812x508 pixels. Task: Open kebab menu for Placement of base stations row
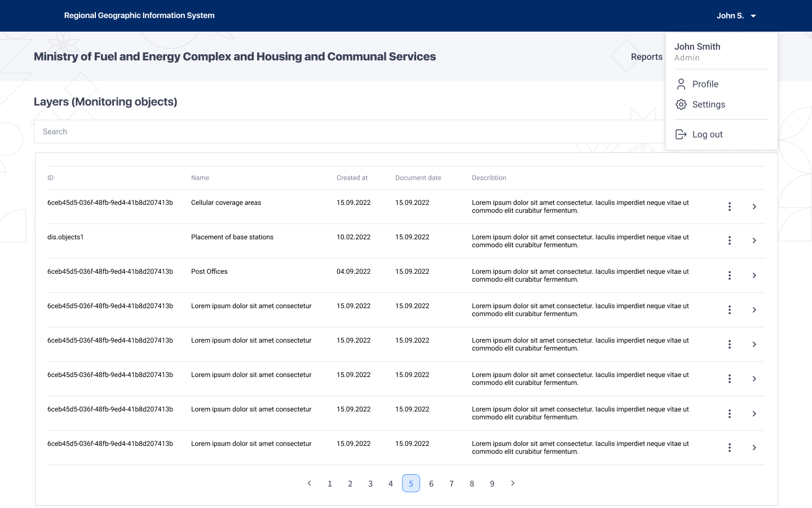730,240
